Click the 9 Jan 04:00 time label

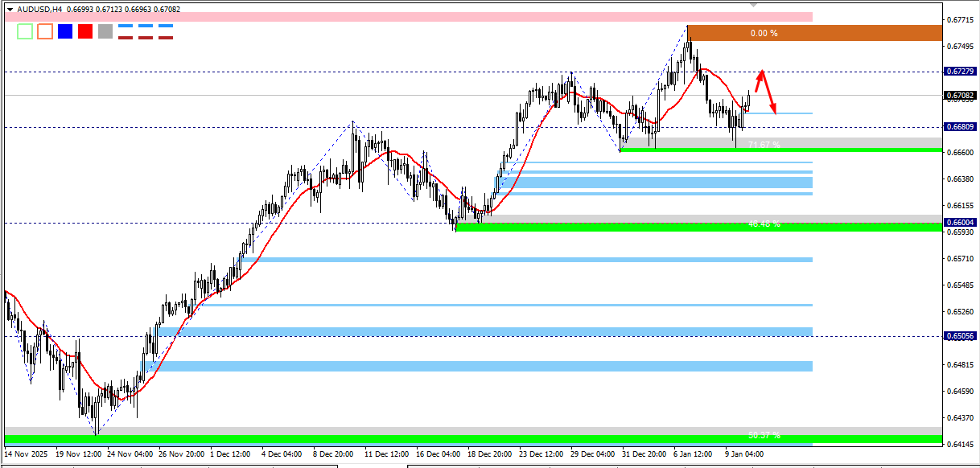(x=745, y=454)
